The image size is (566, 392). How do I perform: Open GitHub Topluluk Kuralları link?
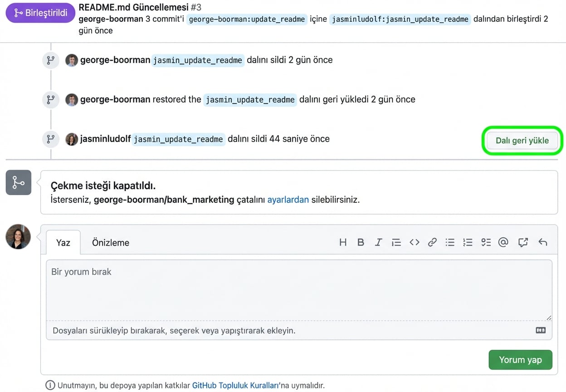click(235, 386)
